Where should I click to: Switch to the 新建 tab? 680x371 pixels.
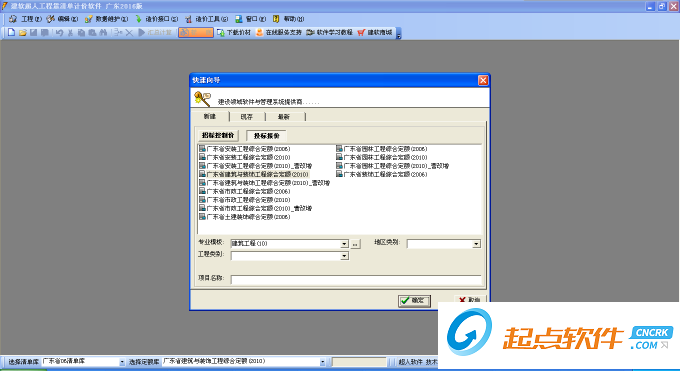(x=210, y=117)
